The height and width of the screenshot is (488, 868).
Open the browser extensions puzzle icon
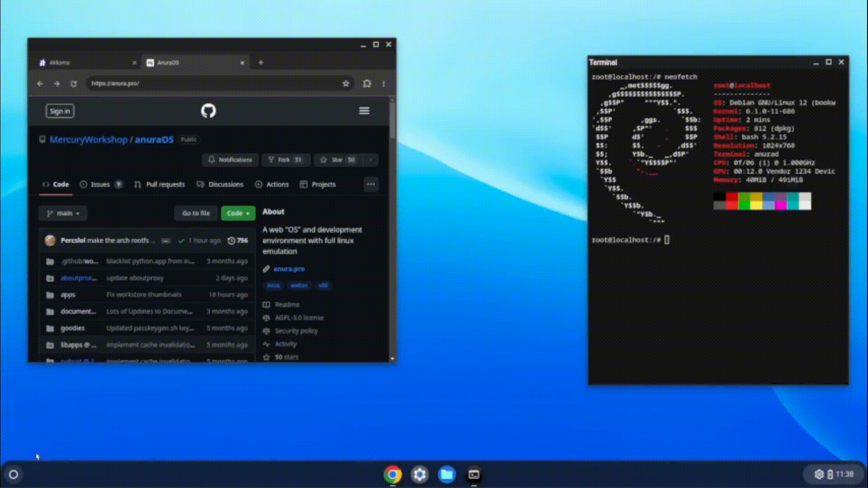(x=367, y=84)
